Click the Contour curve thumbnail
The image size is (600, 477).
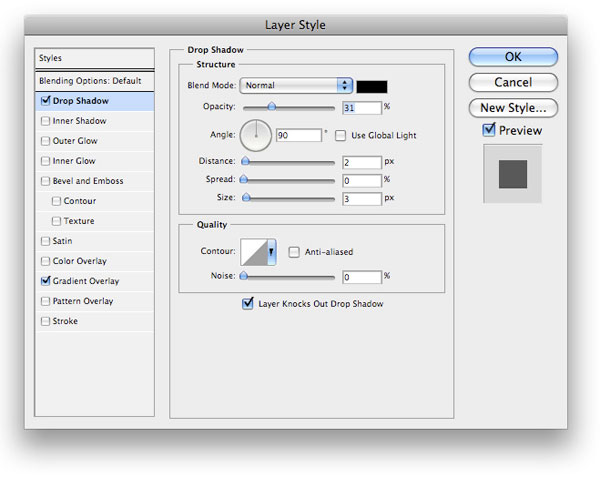click(x=253, y=252)
